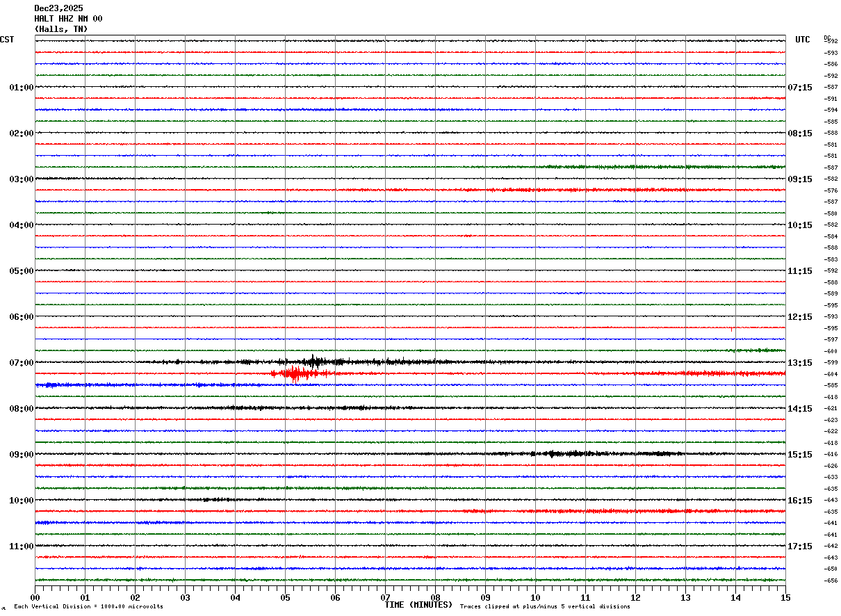The height and width of the screenshot is (616, 841).
Task: Click minute 05 on the bottom axis
Action: 285,597
